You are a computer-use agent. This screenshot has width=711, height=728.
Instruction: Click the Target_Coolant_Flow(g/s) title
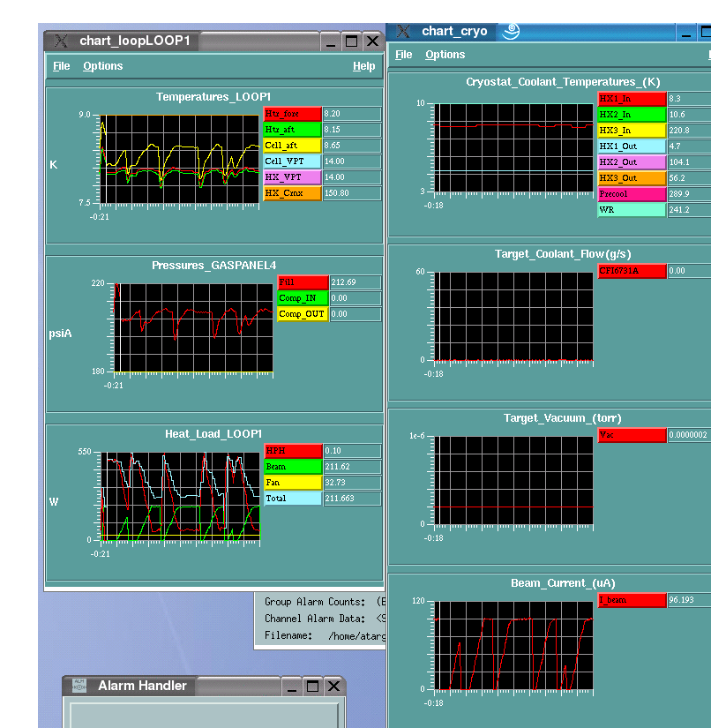tap(563, 254)
